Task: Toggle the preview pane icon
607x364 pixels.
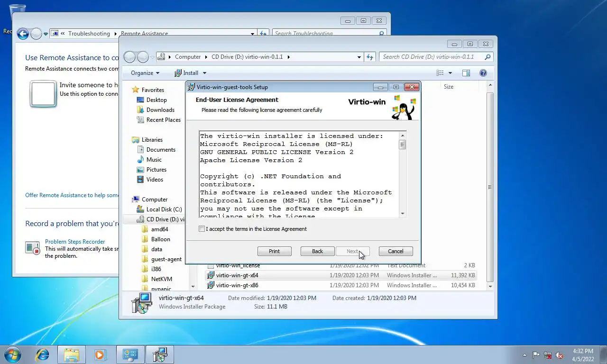Action: tap(466, 73)
